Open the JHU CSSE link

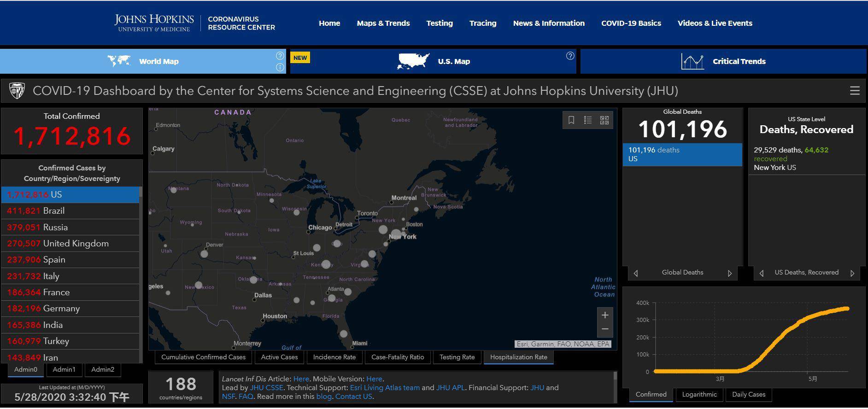point(266,388)
